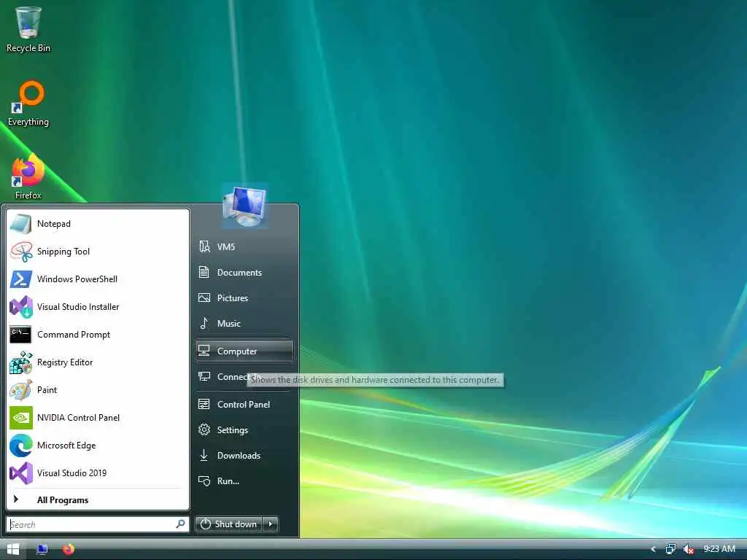Click the Snipping Tool scissors icon
This screenshot has width=747, height=560.
tap(20, 252)
